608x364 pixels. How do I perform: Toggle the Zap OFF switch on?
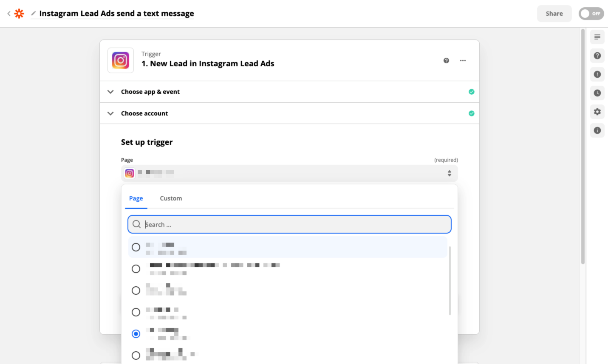click(591, 14)
